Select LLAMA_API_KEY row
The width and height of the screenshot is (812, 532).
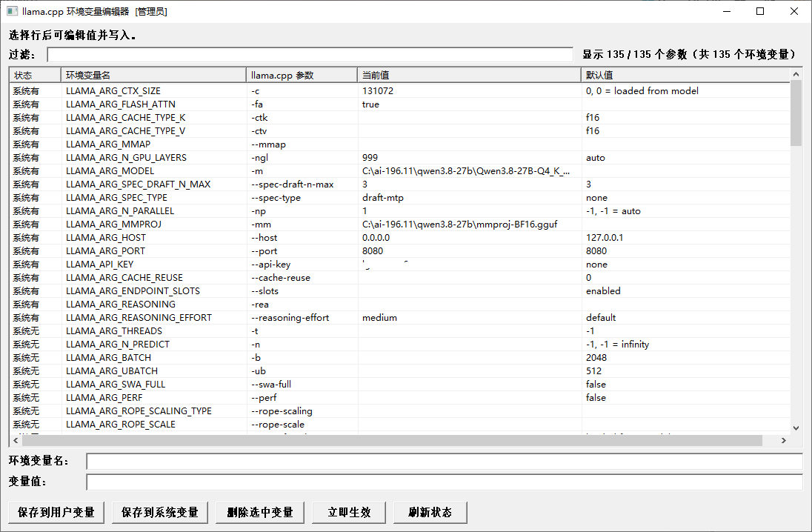400,265
